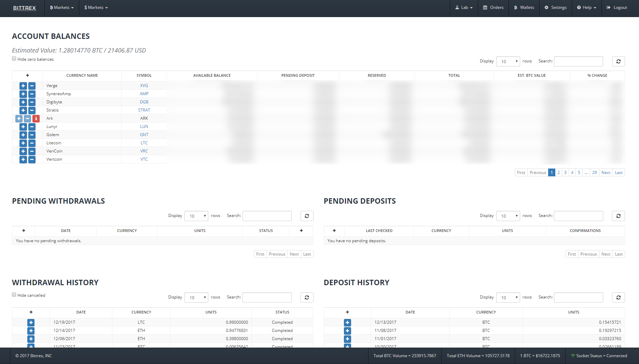Image resolution: width=639 pixels, height=364 pixels.
Task: Go to the Wallets page
Action: (524, 8)
